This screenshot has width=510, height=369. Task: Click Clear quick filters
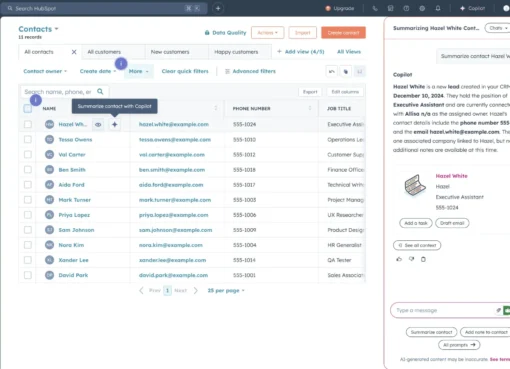click(x=185, y=71)
